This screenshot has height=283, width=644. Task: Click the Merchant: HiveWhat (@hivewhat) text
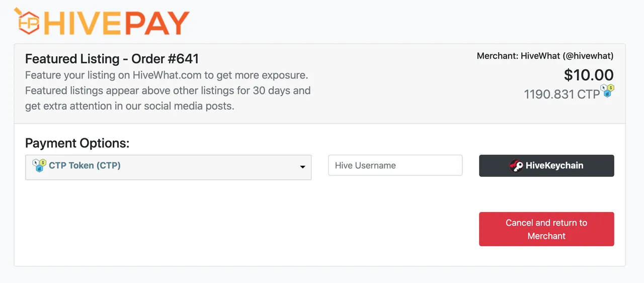[545, 56]
